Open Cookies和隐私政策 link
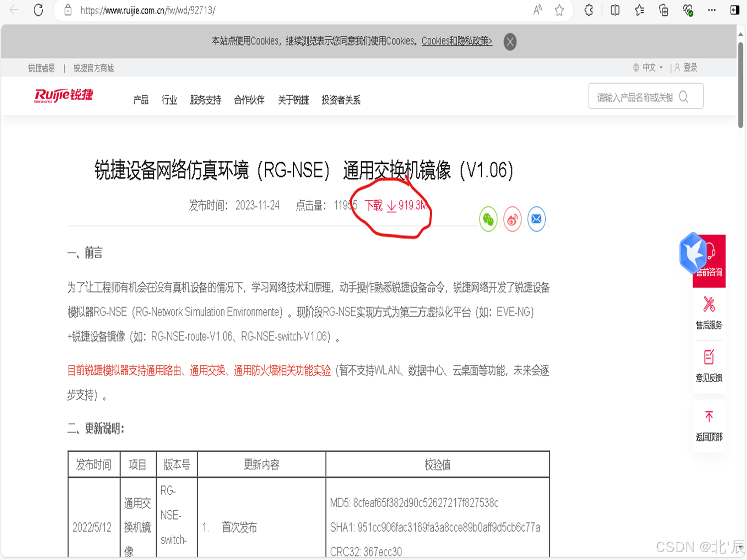747x560 pixels. pos(457,41)
